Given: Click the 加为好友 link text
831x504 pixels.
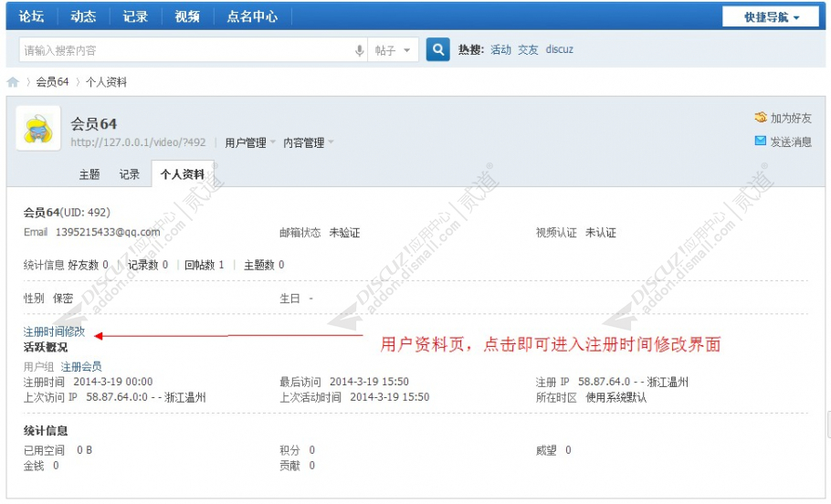Looking at the screenshot, I should 791,118.
